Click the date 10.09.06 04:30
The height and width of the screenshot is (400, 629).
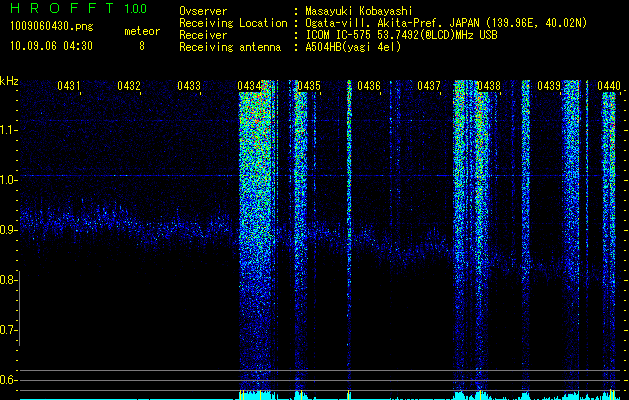[51, 46]
